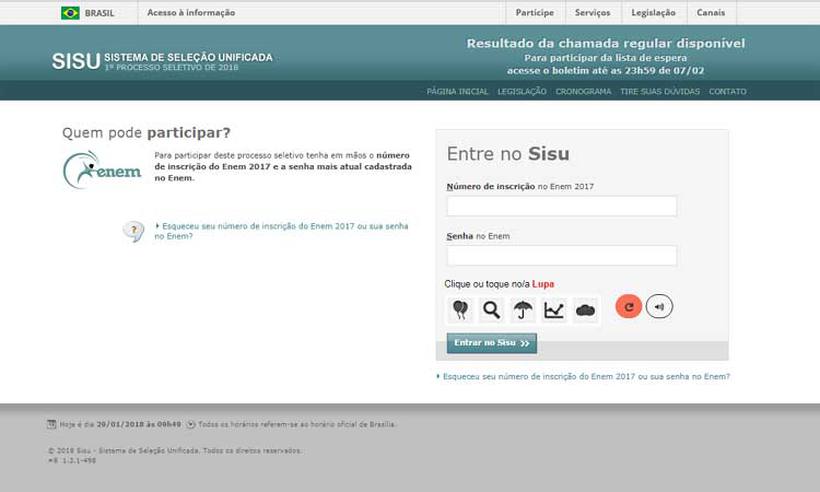Pick the line chart captcha icon
This screenshot has width=820, height=492.
554,309
